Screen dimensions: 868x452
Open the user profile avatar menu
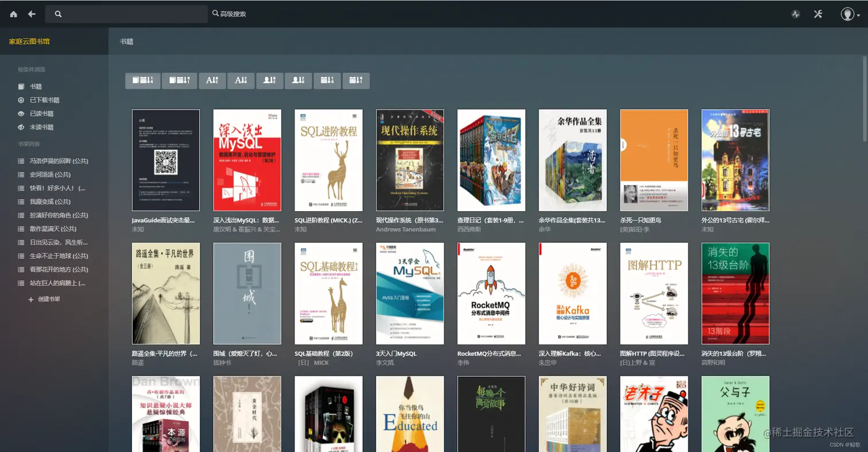click(x=850, y=14)
